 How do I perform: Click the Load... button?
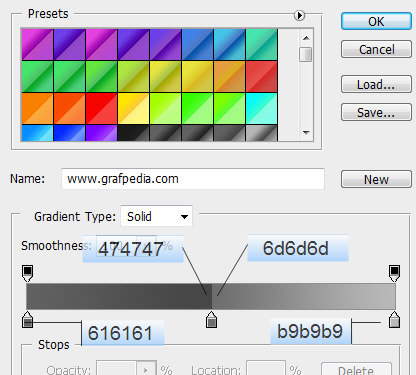[x=376, y=84]
